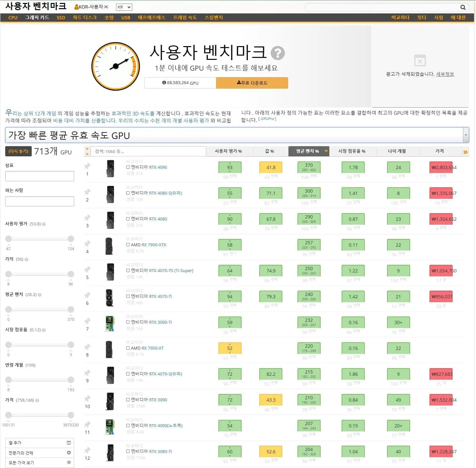Click the 68,583,264 GPU button

click(x=180, y=83)
